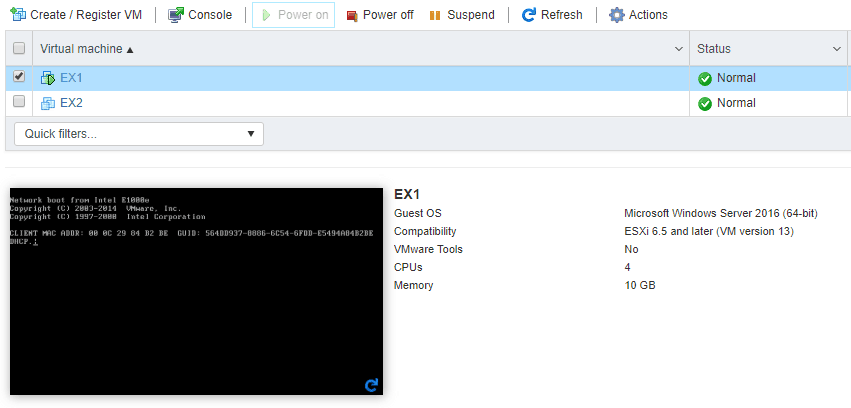This screenshot has height=408, width=851.
Task: Click the VMware Tools 'No' value
Action: click(x=631, y=250)
